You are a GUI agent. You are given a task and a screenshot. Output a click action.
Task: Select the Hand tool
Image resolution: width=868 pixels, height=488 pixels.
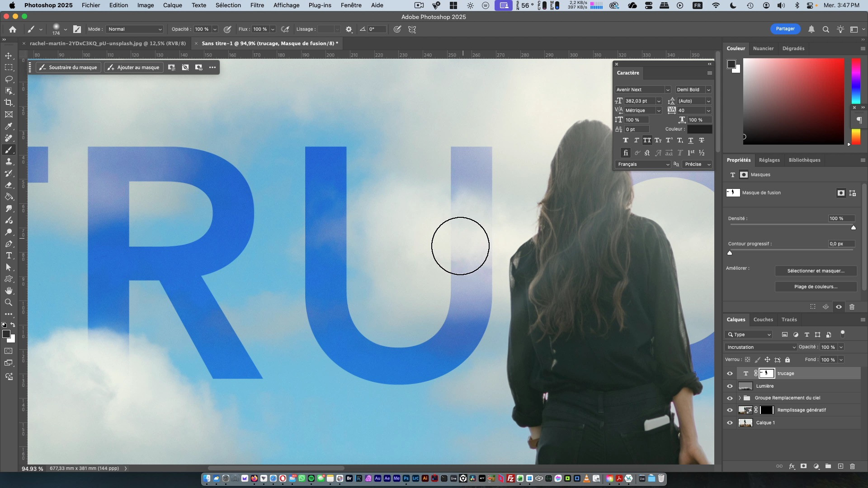9,291
